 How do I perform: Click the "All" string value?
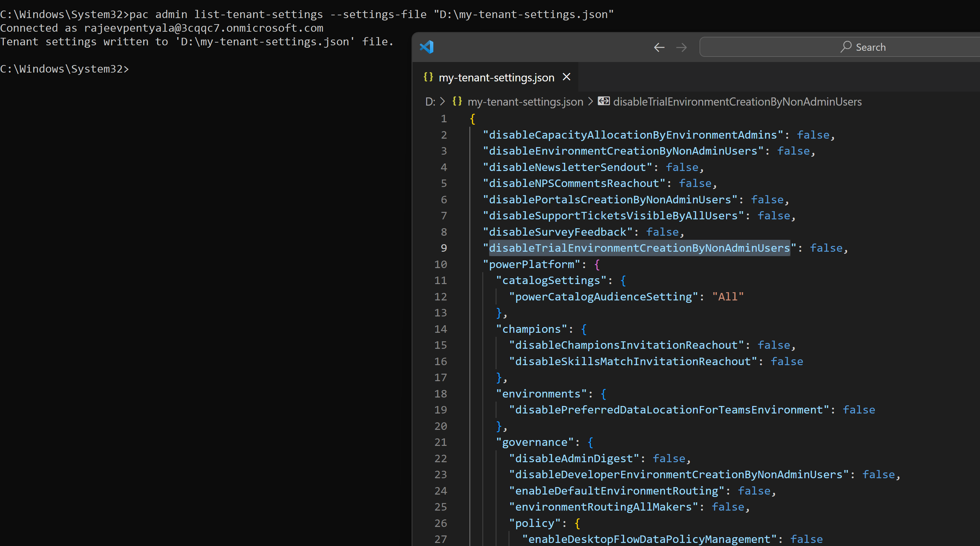pos(727,297)
